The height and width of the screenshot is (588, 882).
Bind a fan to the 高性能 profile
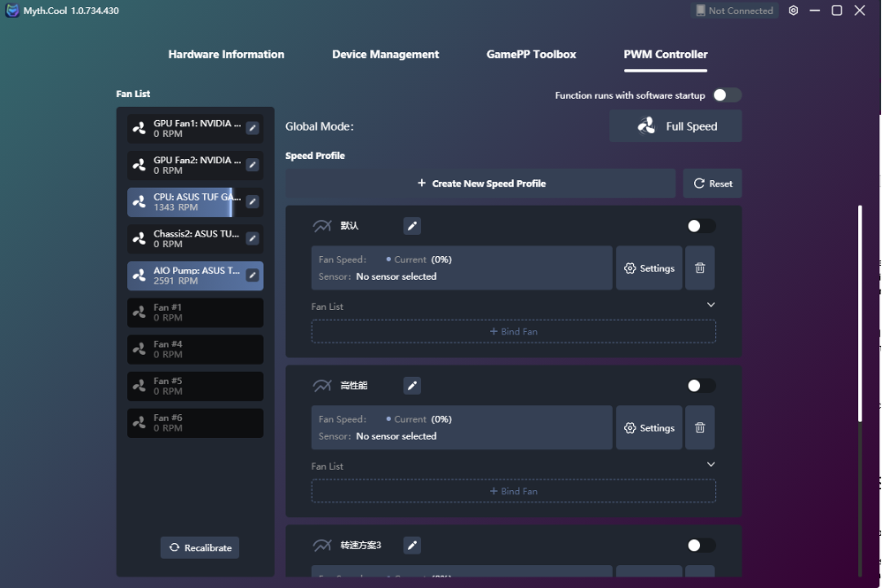click(x=514, y=491)
